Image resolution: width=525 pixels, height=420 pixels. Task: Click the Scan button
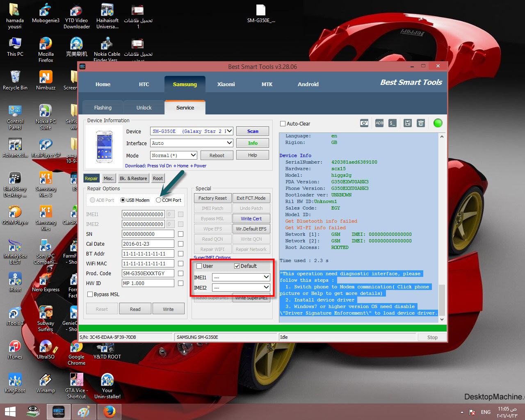(253, 131)
